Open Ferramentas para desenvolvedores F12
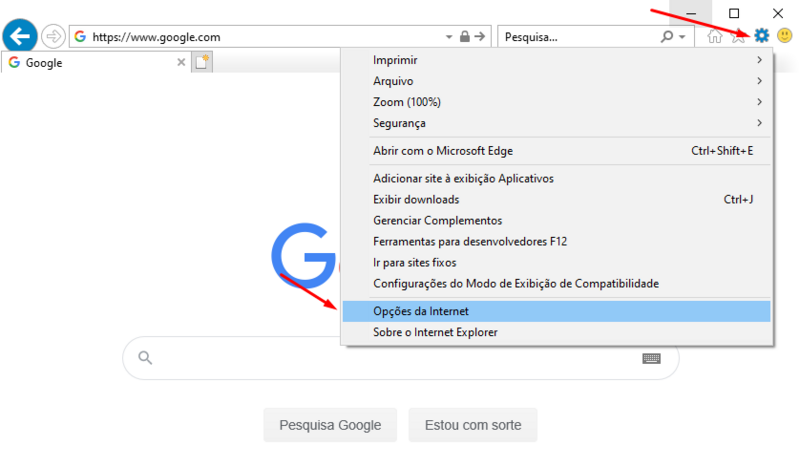The width and height of the screenshot is (800, 467). coord(556,241)
